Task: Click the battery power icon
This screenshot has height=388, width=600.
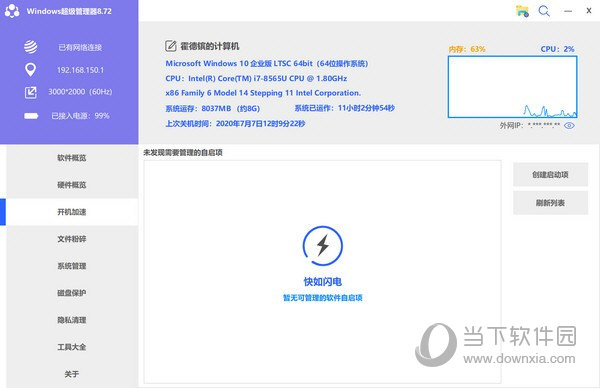Action: 31,116
